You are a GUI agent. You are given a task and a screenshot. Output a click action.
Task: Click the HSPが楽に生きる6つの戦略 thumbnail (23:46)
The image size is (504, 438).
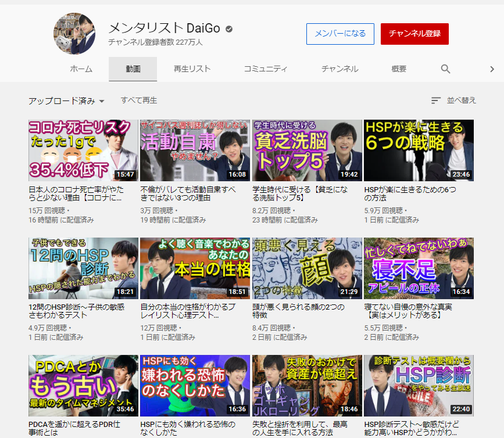[x=419, y=150]
